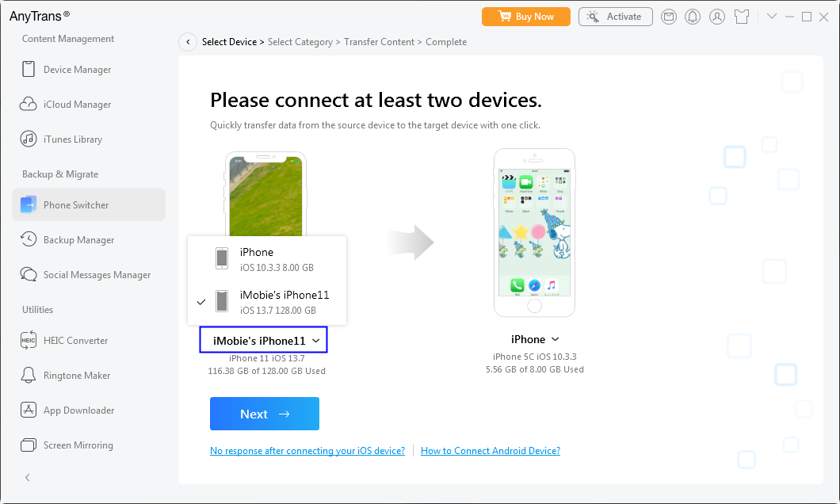Click the Device Manager phone icon
The height and width of the screenshot is (504, 840).
[29, 70]
